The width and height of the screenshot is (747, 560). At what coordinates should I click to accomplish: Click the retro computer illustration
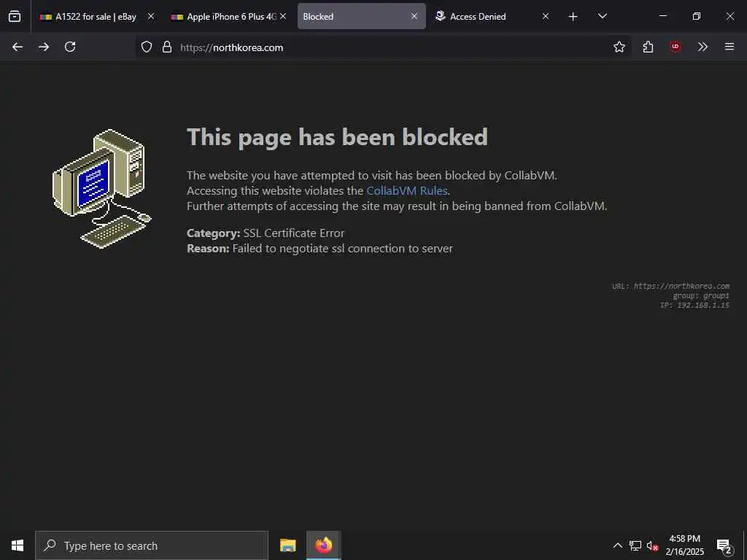tap(101, 189)
